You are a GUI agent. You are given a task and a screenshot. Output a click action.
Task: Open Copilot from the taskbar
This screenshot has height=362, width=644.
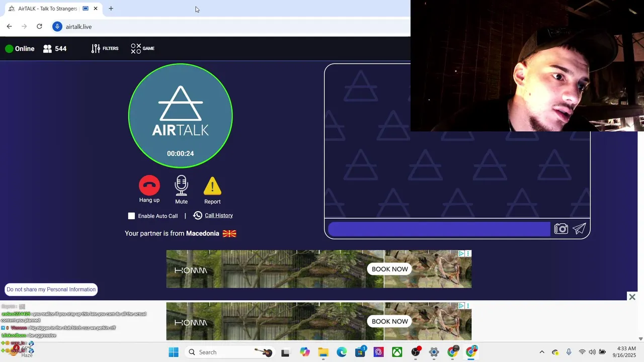pos(305,352)
